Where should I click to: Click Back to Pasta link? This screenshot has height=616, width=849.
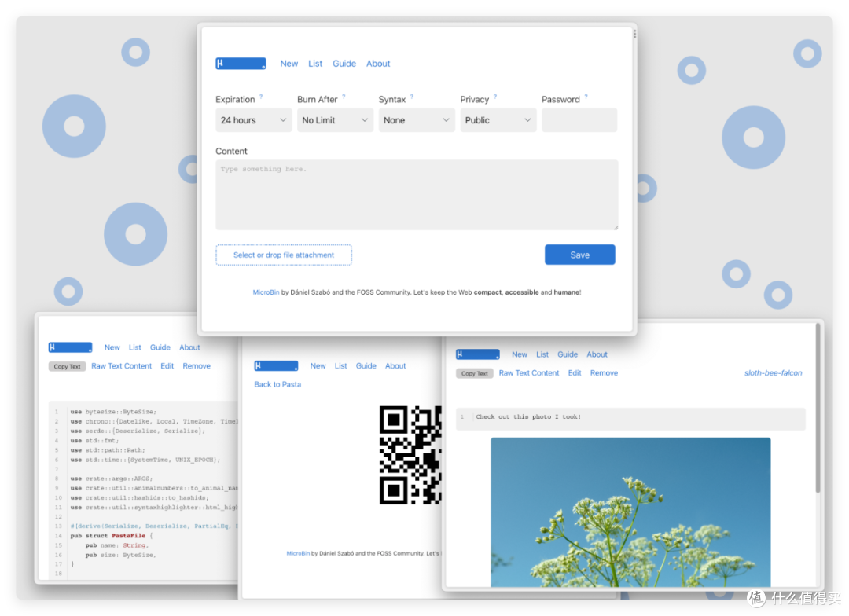click(277, 384)
